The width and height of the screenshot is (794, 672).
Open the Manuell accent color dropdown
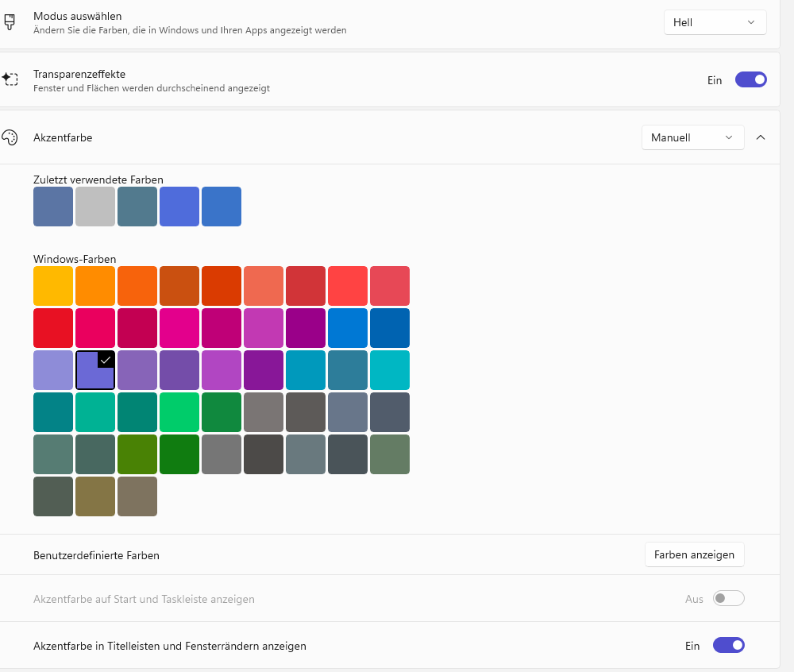point(692,137)
